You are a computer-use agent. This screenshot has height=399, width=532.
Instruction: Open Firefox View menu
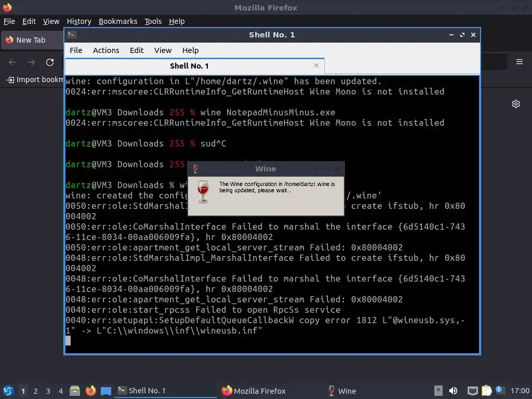point(51,21)
